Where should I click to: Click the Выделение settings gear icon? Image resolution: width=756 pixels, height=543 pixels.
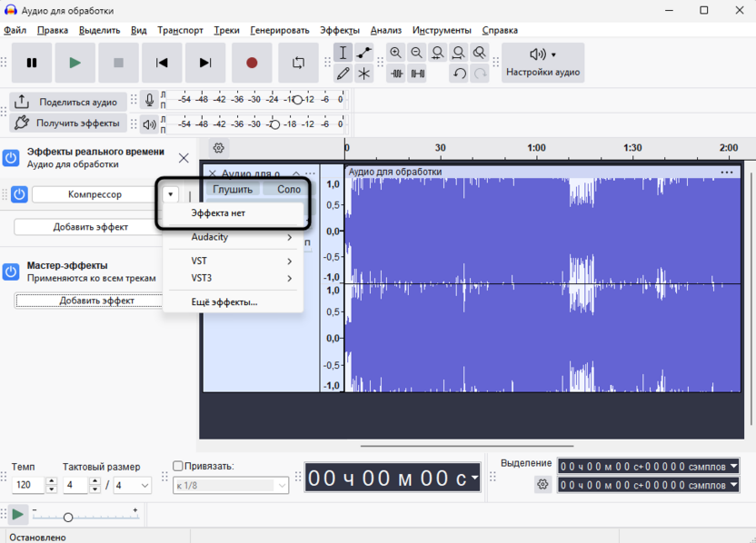542,484
